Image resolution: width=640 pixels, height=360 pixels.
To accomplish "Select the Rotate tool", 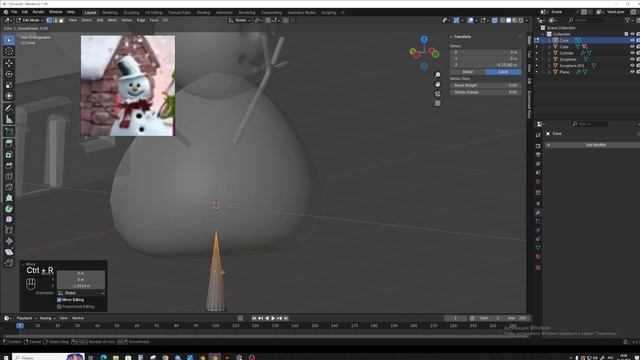I will (9, 74).
